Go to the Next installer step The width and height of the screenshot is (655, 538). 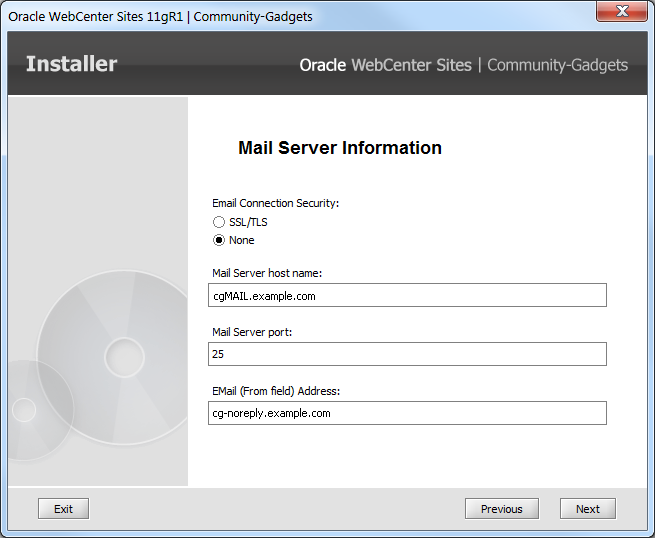pos(588,509)
